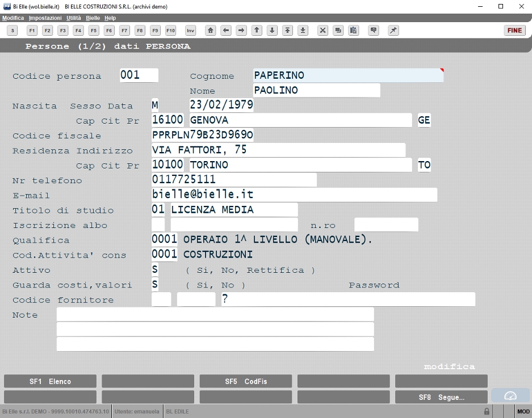Click the Iscrizione albo n.ro field
The image size is (532, 418).
[x=386, y=225]
